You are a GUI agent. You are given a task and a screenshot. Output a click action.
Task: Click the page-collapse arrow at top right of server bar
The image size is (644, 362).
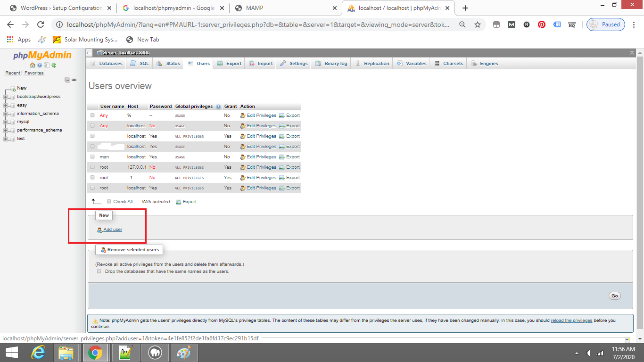[x=632, y=52]
